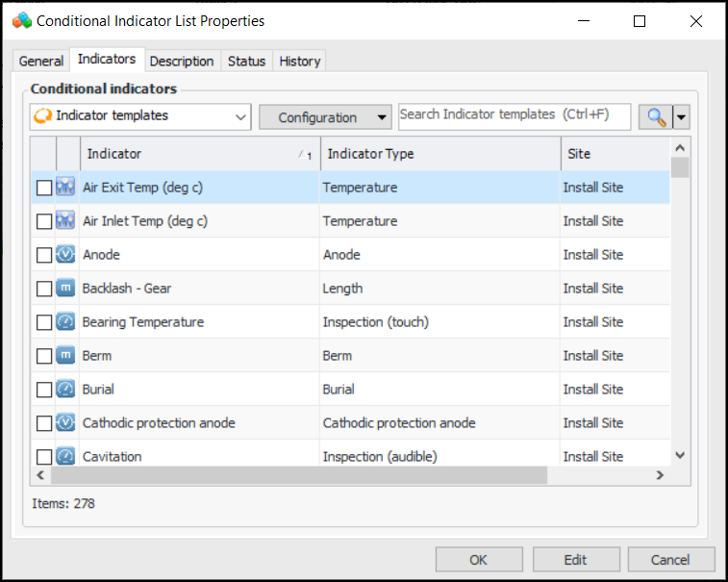Open the Indicator templates combo box

coord(139,116)
